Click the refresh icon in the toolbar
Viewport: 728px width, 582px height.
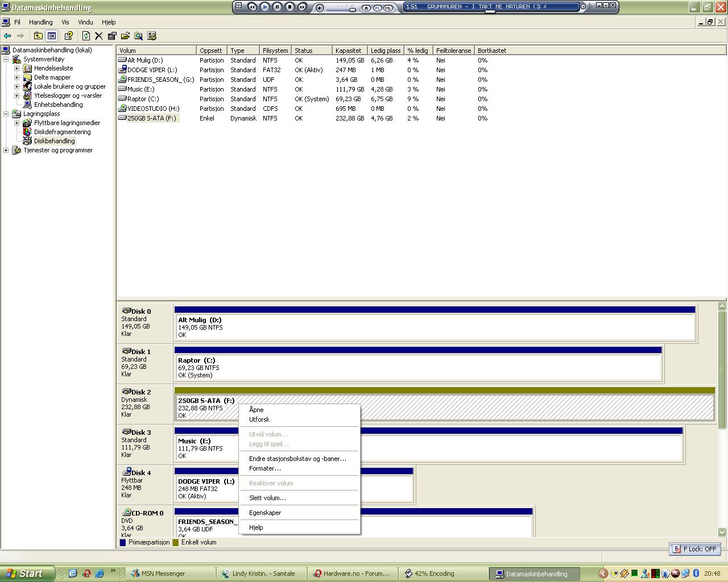(86, 36)
